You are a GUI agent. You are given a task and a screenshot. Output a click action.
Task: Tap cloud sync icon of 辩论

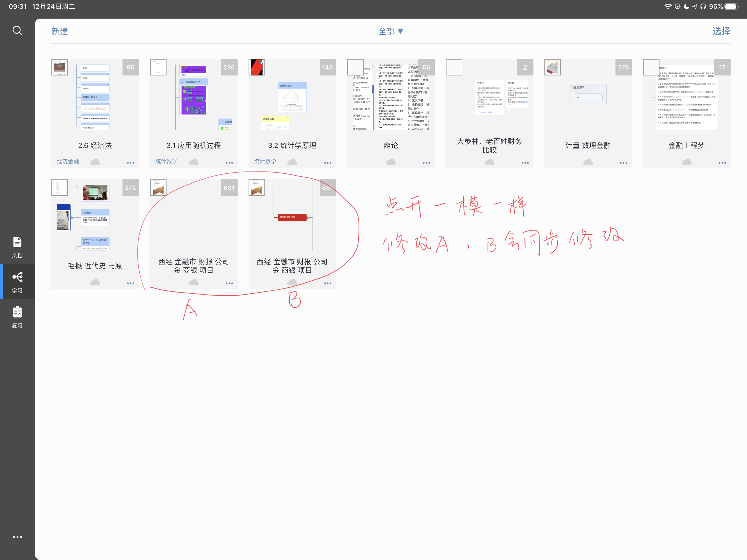(391, 162)
